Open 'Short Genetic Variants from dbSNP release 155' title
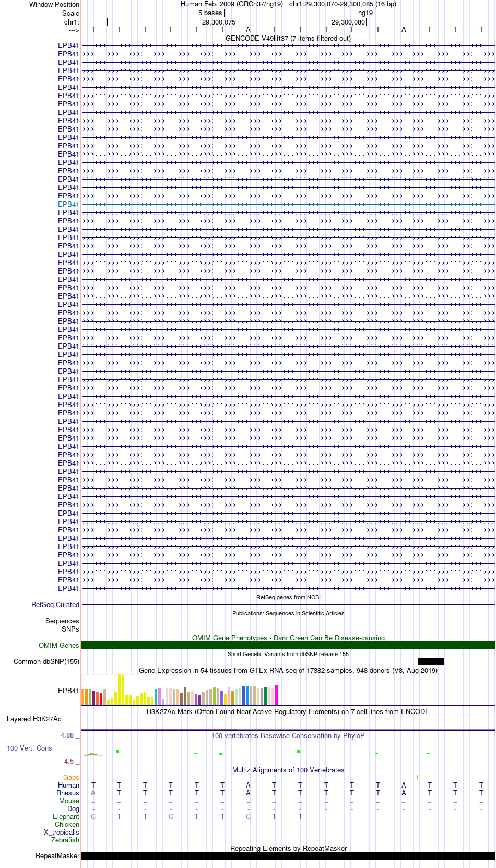This screenshot has width=496, height=868. [x=288, y=654]
